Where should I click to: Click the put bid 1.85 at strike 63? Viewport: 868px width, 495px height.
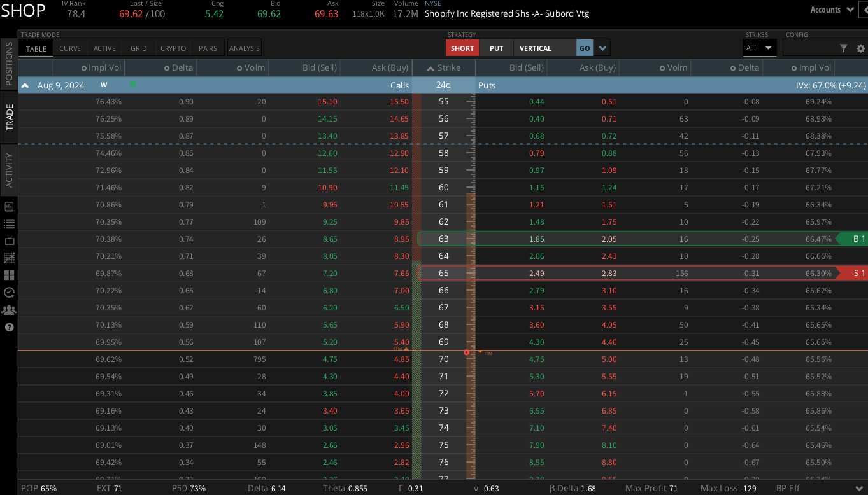click(x=536, y=239)
